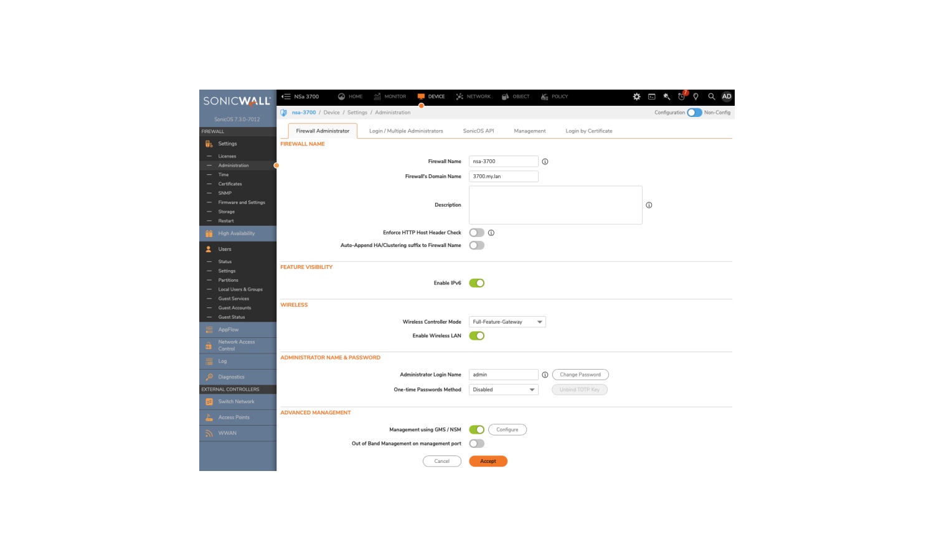Click the lightbulb tips icon
The height and width of the screenshot is (560, 934).
tap(696, 97)
